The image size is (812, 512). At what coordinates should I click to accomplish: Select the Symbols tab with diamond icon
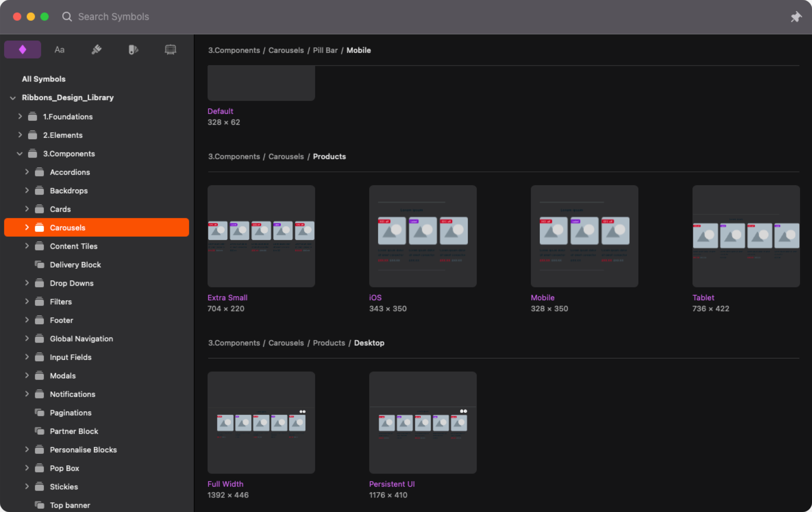pyautogui.click(x=23, y=50)
